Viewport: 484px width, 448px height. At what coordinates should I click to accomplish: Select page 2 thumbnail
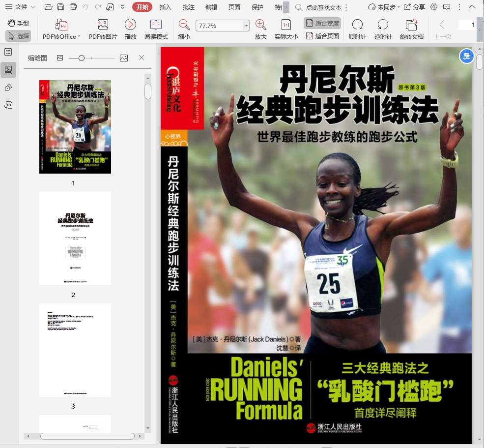tap(75, 239)
